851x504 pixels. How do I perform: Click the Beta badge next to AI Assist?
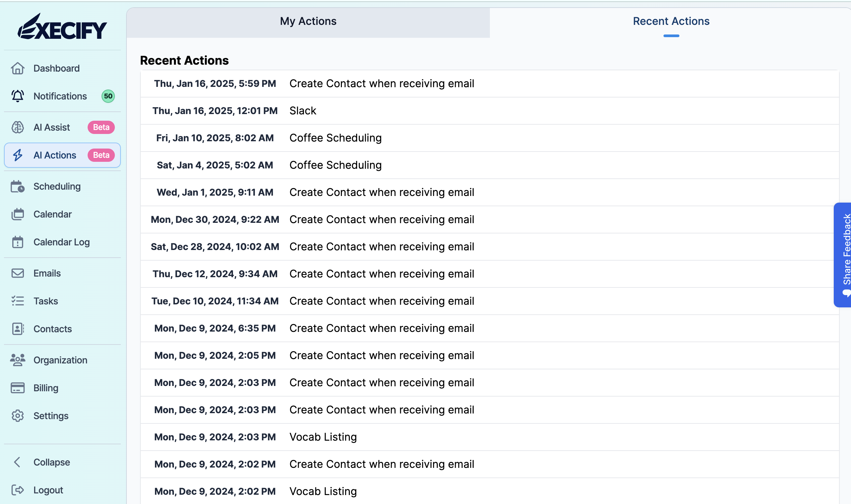pyautogui.click(x=101, y=127)
